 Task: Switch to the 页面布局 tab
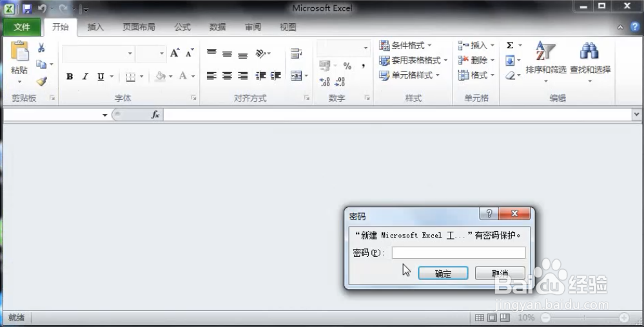click(x=139, y=27)
